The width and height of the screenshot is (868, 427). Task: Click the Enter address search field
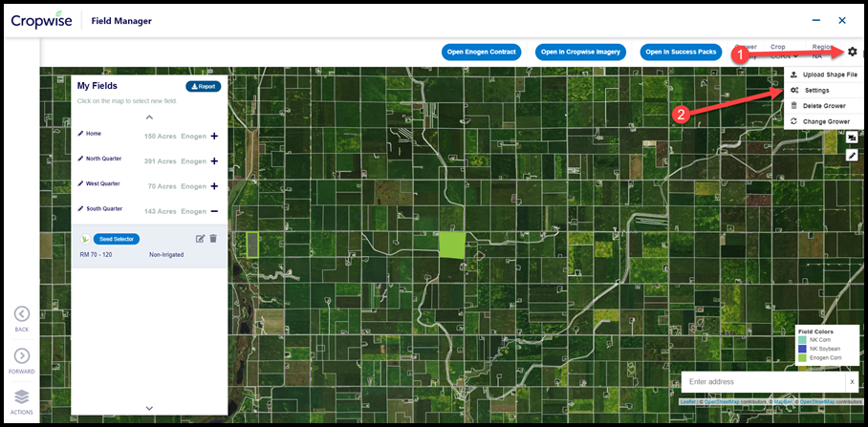coord(764,382)
